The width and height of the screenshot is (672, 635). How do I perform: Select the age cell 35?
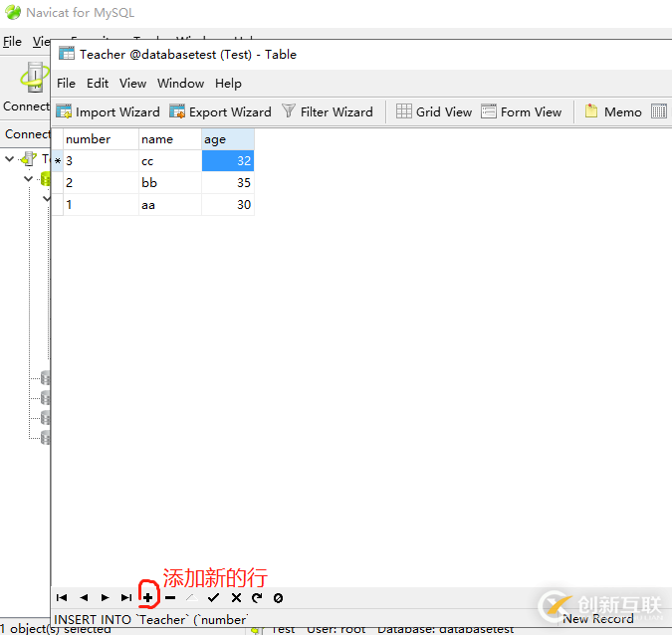pyautogui.click(x=228, y=183)
